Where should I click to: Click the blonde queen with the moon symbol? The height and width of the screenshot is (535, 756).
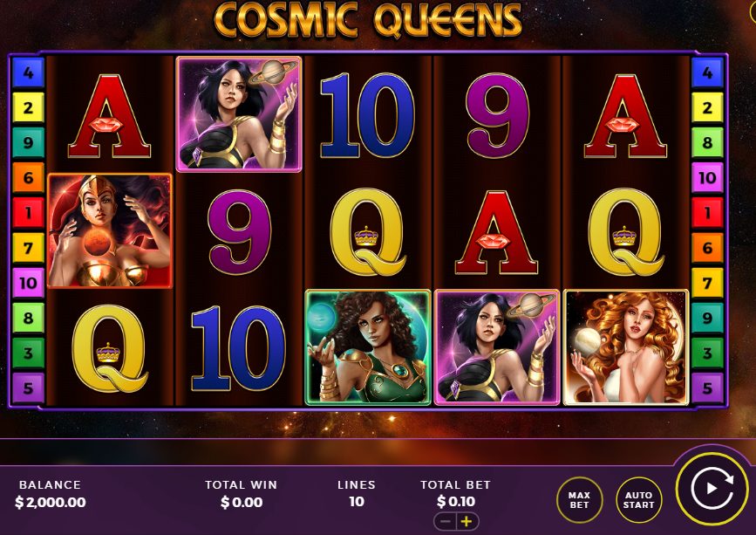click(625, 346)
